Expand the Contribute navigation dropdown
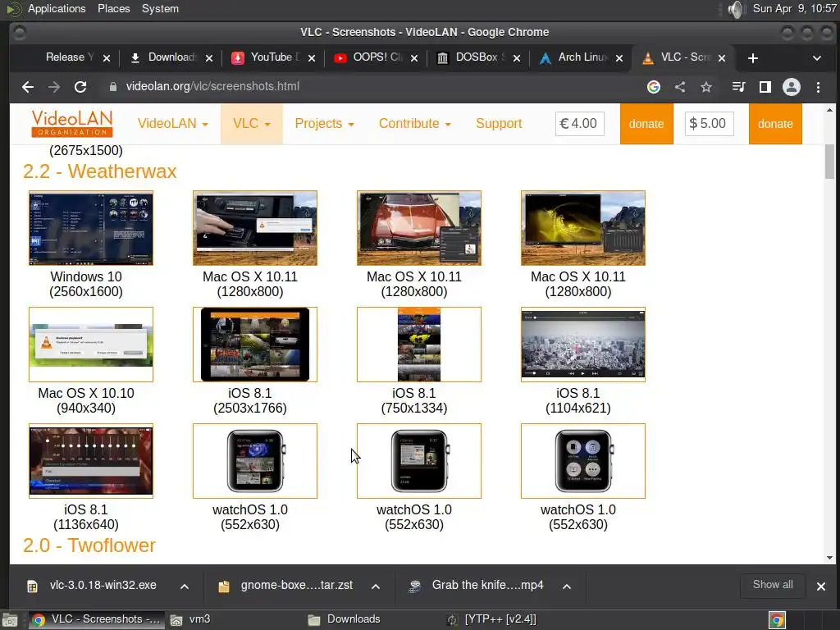 (414, 124)
